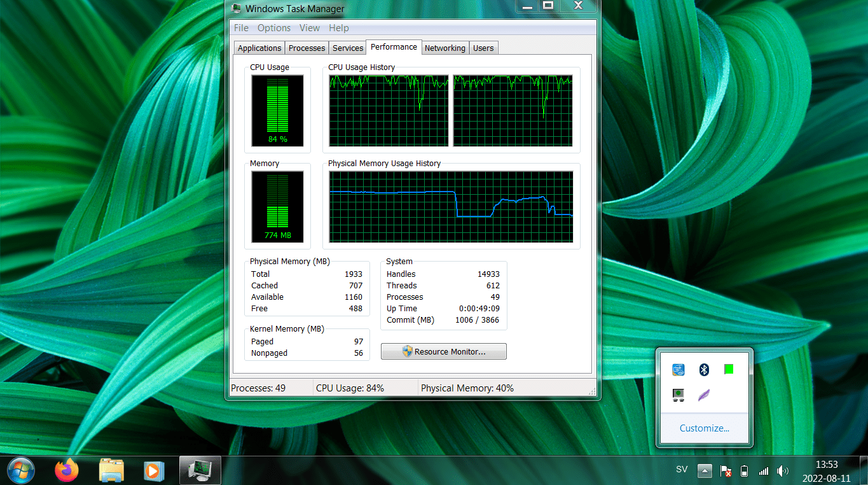Click the second CPU Usage History graph
This screenshot has height=485, width=868.
pyautogui.click(x=513, y=111)
